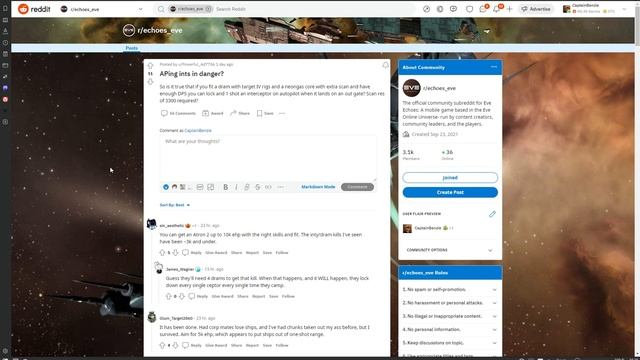This screenshot has height=360, width=640.
Task: Downvote the 'APing ints in danger?' post
Action: pyautogui.click(x=150, y=82)
